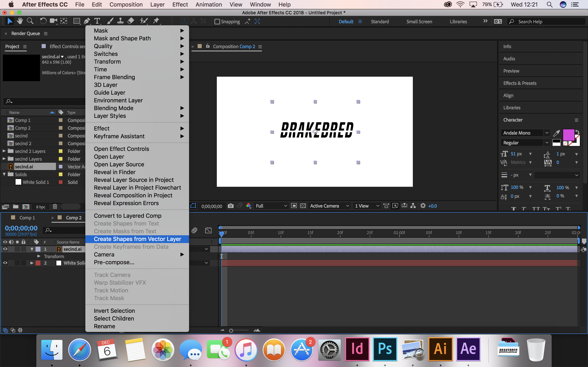Toggle visibility of secind.ai layer

(x=5, y=249)
